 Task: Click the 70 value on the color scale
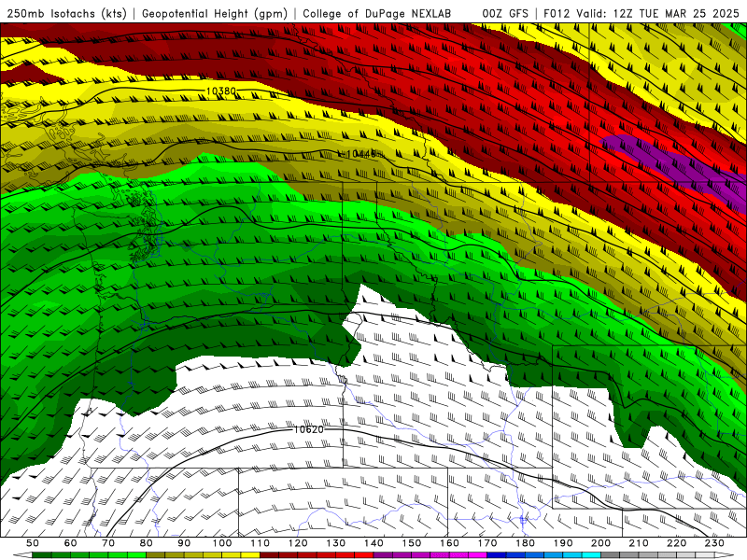pyautogui.click(x=108, y=543)
